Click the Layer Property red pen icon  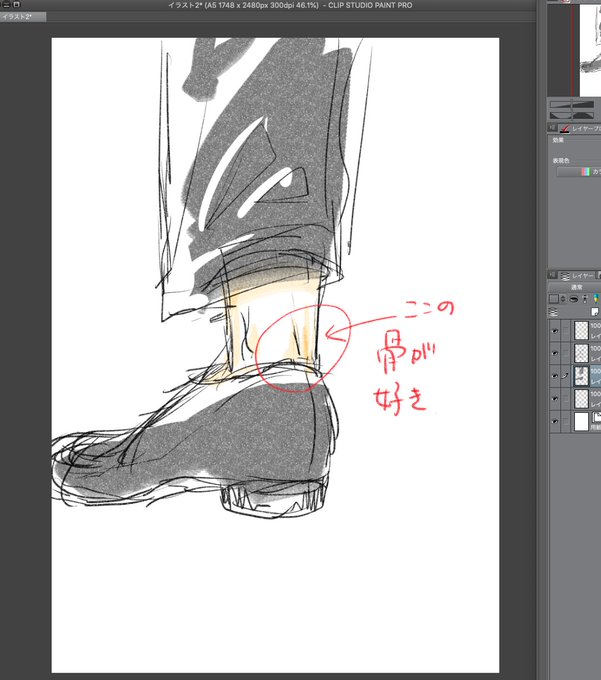pyautogui.click(x=564, y=128)
